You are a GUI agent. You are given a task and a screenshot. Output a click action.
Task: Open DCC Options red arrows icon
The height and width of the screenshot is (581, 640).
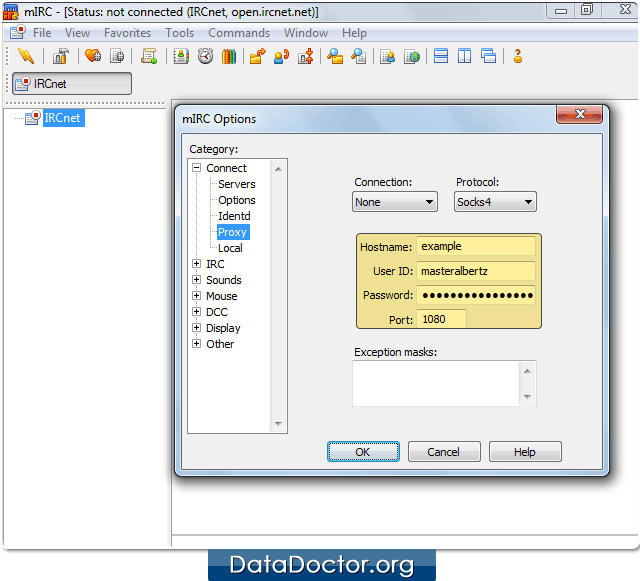coord(305,56)
